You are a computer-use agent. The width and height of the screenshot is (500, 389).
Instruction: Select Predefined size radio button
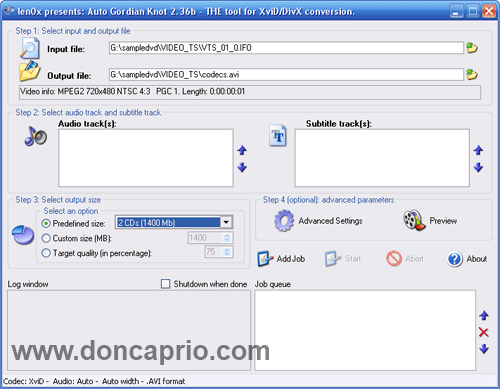pos(46,223)
